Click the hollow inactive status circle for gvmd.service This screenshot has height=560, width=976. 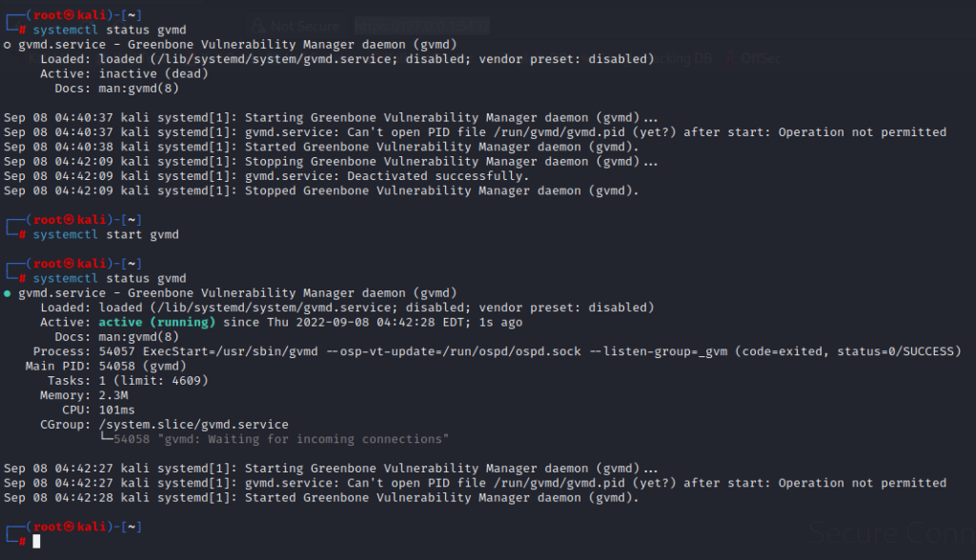pos(7,46)
